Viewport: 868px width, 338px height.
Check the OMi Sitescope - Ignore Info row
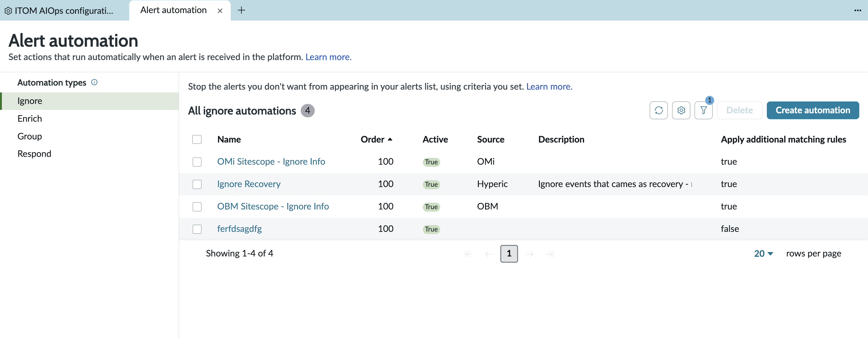pyautogui.click(x=197, y=162)
